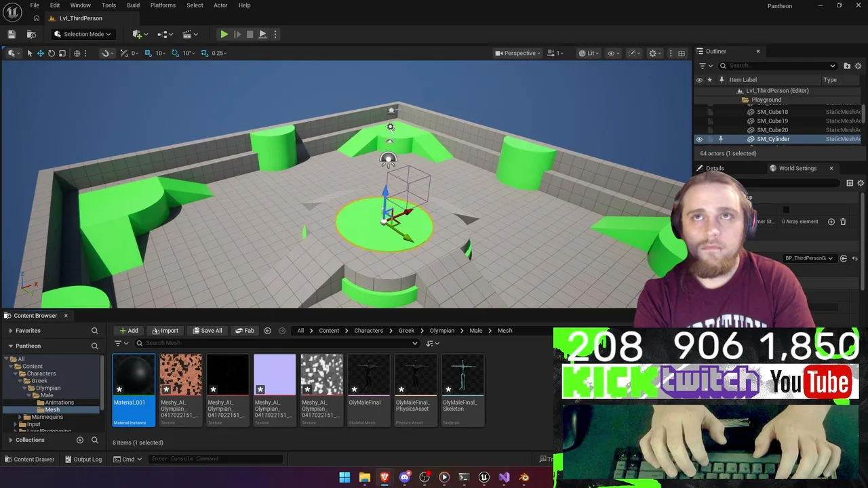
Task: Open the cinematics clapperboard menu
Action: point(189,34)
